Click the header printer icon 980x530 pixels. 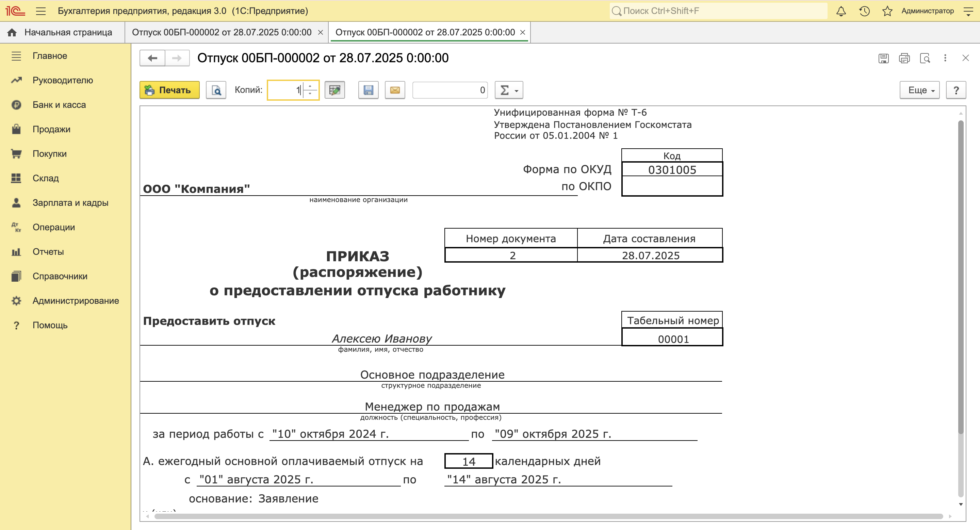click(904, 58)
